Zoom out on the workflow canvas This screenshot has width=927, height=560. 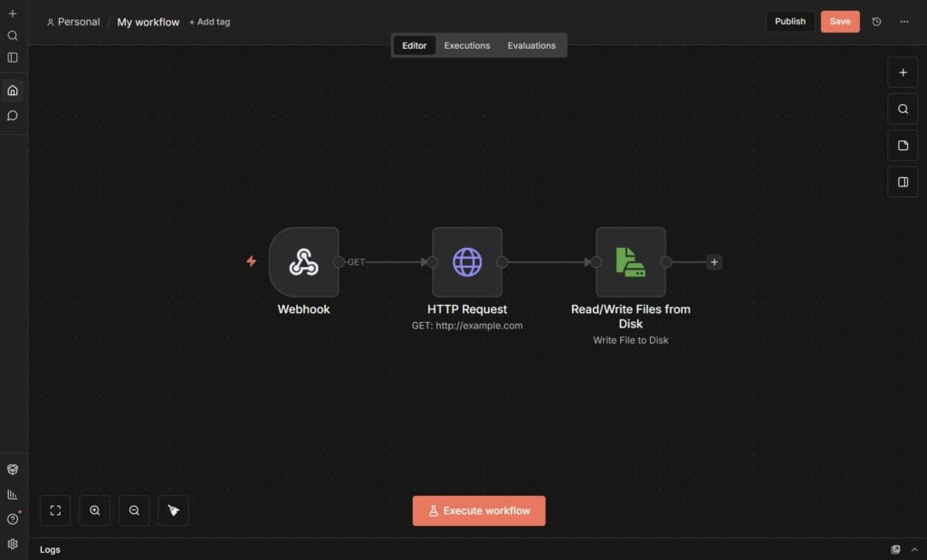pyautogui.click(x=134, y=510)
